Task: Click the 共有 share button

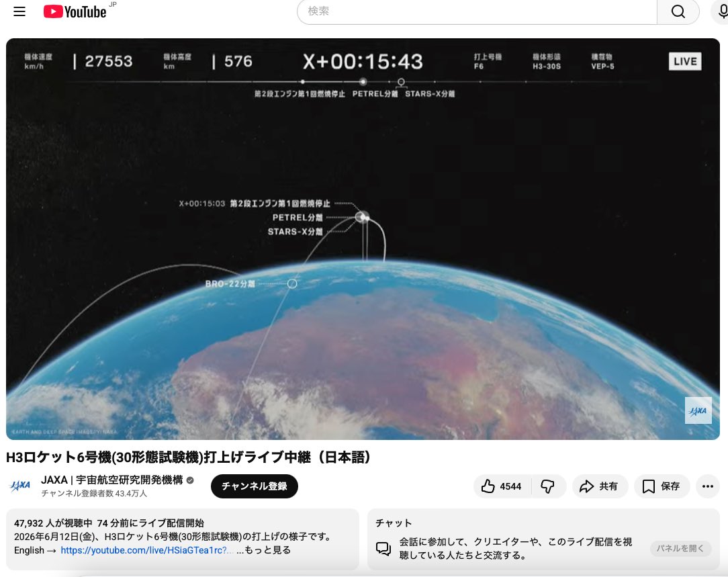Action: coord(600,486)
